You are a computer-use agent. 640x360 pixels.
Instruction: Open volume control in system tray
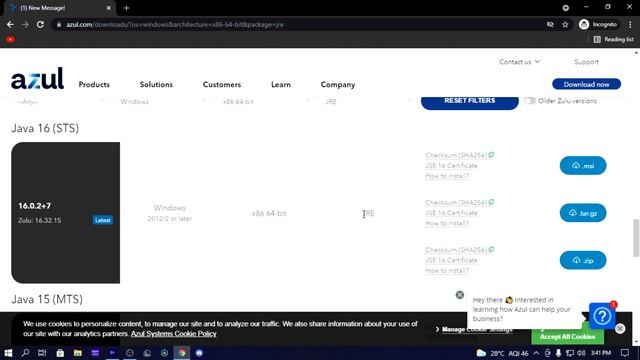[581, 353]
